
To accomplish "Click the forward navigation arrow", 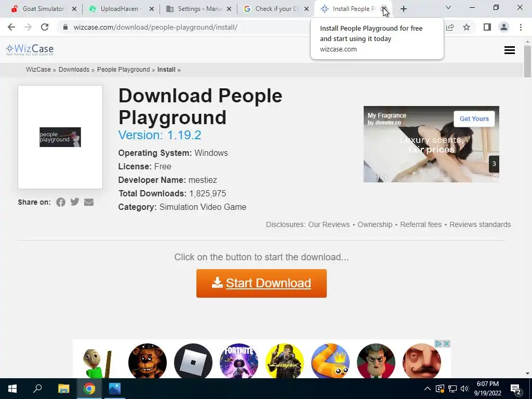I will click(x=28, y=27).
